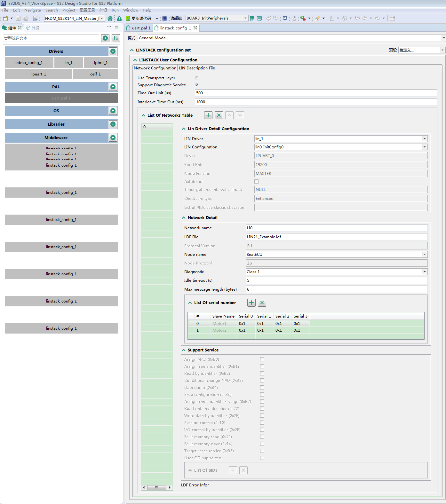This screenshot has width=446, height=504.
Task: Delete selected network from networks table
Action: coord(219,115)
